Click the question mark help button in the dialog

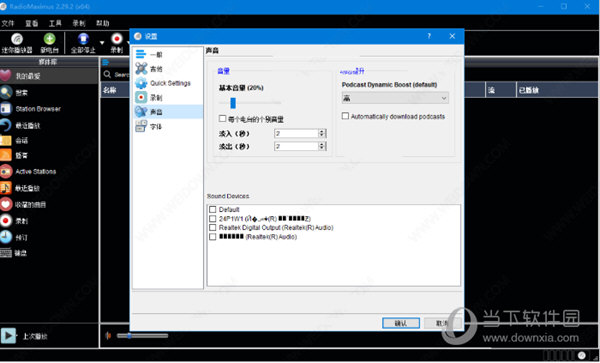pyautogui.click(x=429, y=36)
